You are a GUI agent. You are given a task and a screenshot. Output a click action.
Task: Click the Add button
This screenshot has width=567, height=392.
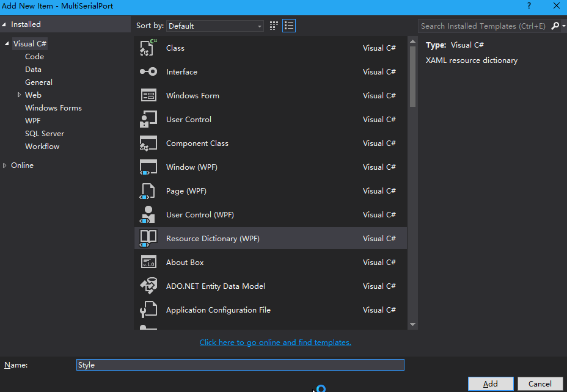(x=491, y=383)
